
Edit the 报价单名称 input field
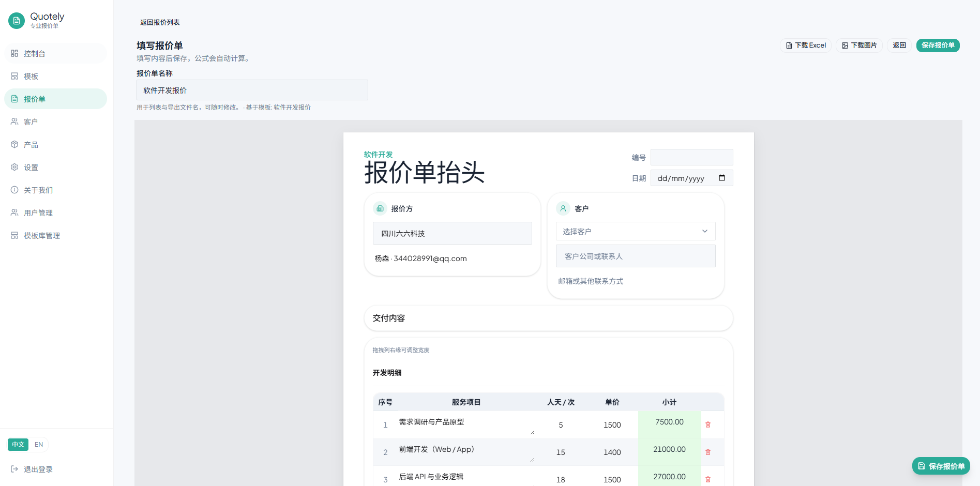point(252,90)
